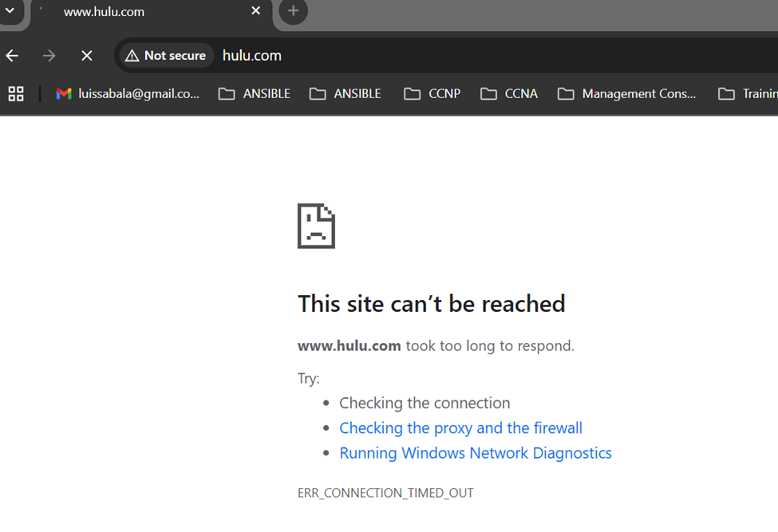The width and height of the screenshot is (778, 532).
Task: Click Checking the proxy and the firewall
Action: (x=460, y=428)
